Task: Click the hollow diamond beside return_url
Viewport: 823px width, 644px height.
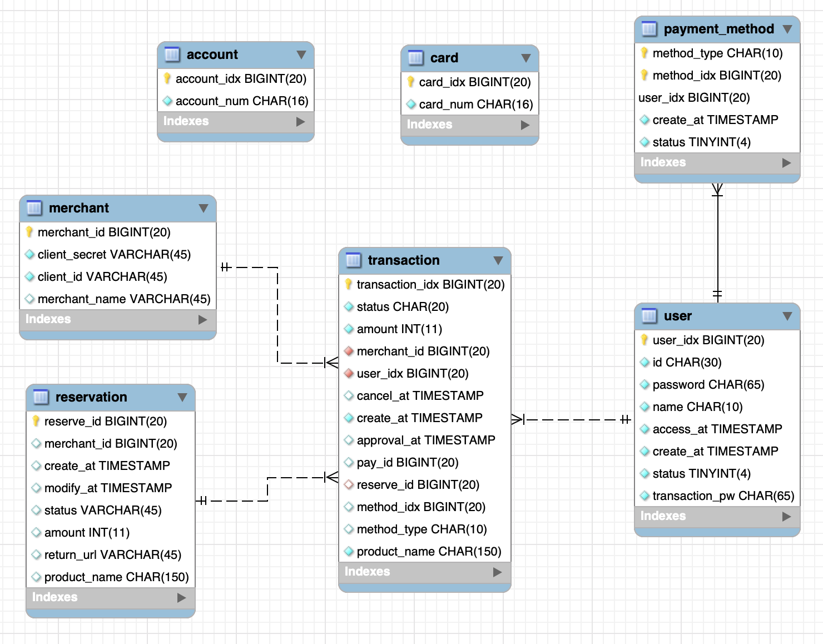Action: point(36,554)
